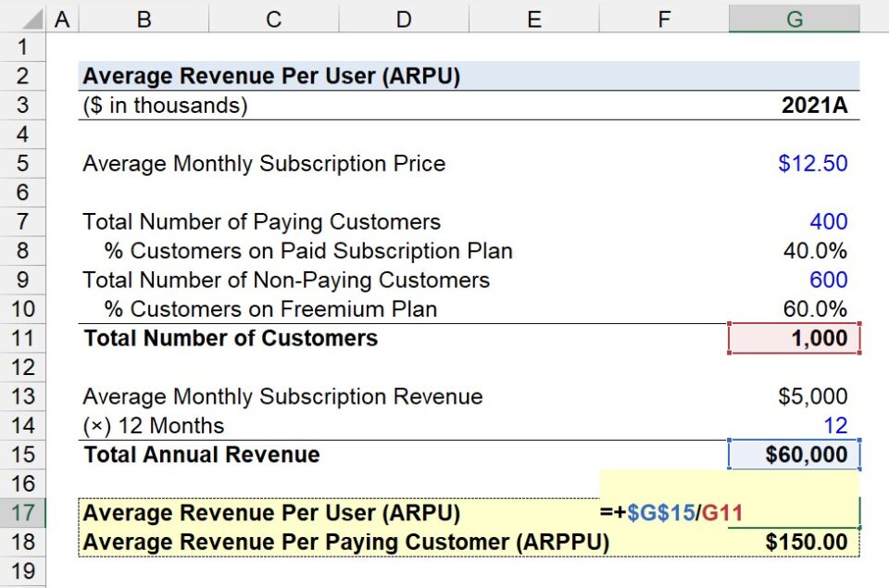Select the $5,000 Monthly Subscription Revenue cell

point(794,395)
